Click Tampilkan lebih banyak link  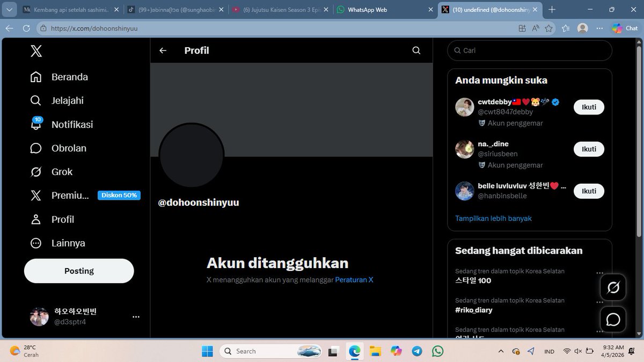(x=494, y=219)
